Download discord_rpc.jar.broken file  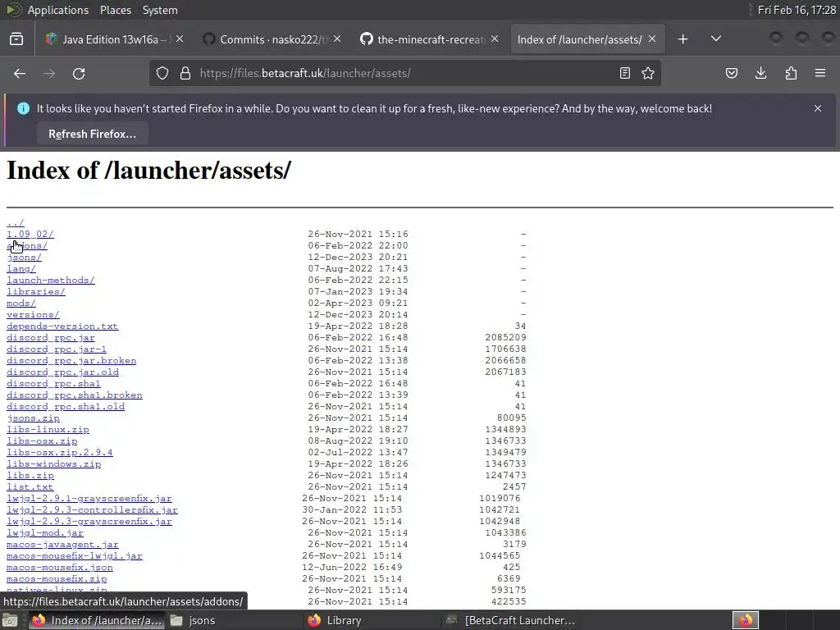pos(71,361)
